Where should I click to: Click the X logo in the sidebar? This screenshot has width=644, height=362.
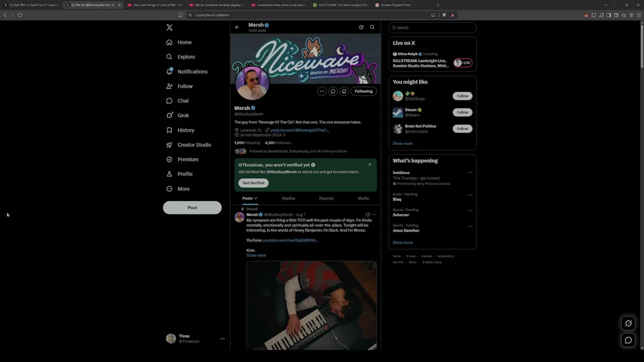click(x=170, y=28)
